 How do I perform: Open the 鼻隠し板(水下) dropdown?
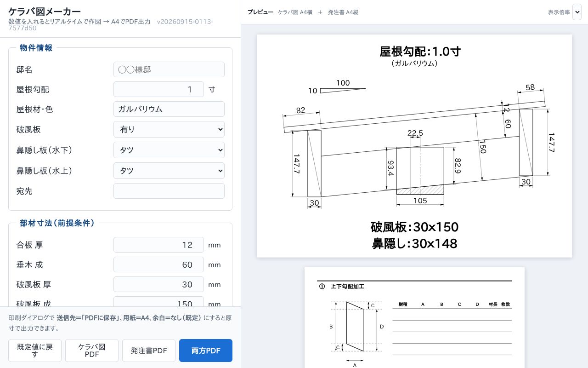click(169, 150)
